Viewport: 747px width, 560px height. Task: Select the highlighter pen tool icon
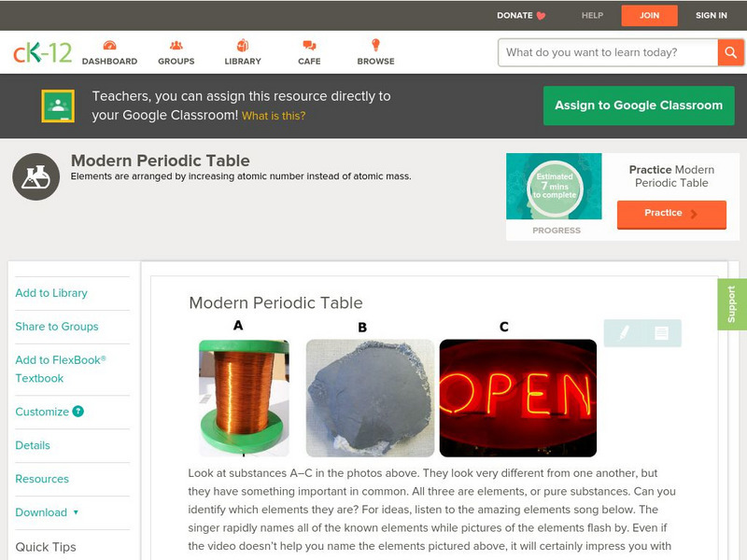click(624, 332)
